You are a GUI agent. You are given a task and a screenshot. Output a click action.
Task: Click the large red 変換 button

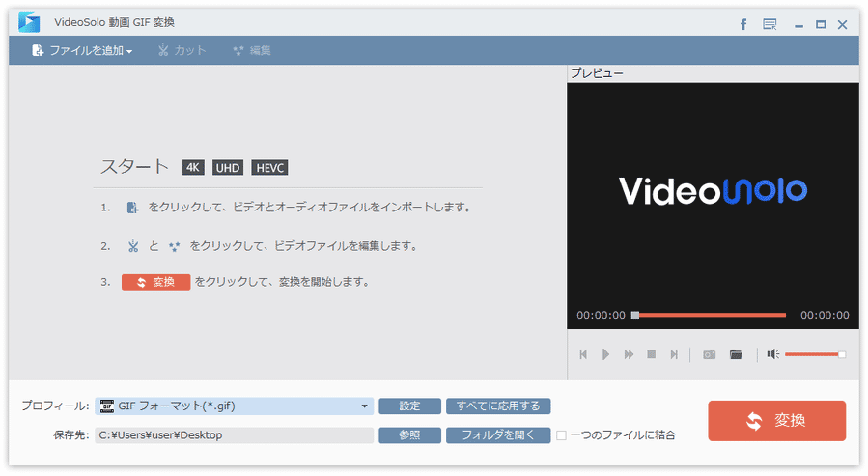(x=776, y=421)
